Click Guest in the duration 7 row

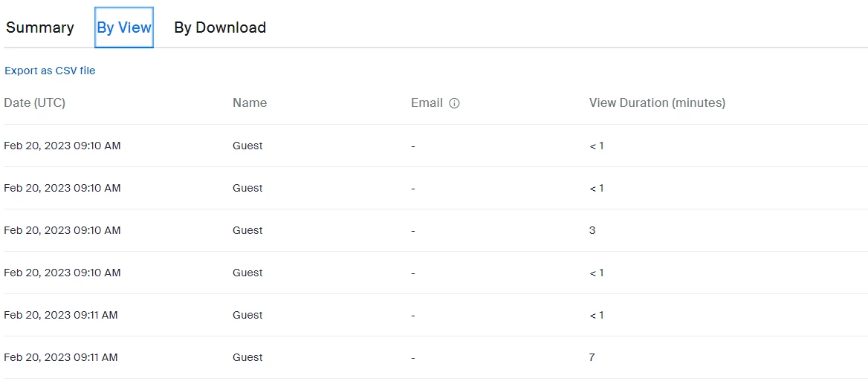tap(247, 357)
